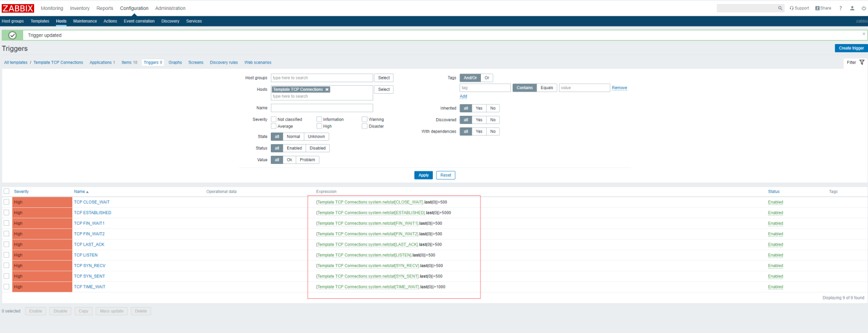Toggle Enabled status for TCP LISTEN
Image resolution: width=868 pixels, height=333 pixels.
[x=775, y=255]
